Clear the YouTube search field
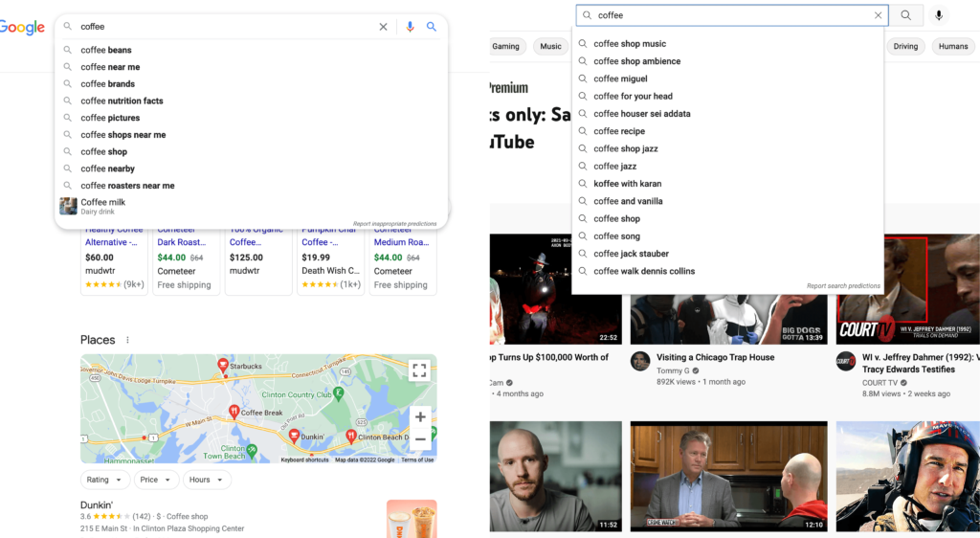The width and height of the screenshot is (980, 538). (878, 15)
